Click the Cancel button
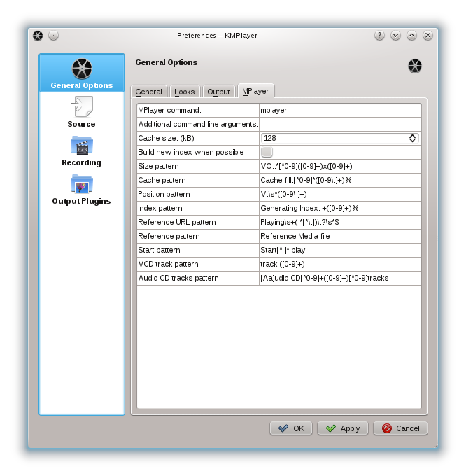 (400, 428)
